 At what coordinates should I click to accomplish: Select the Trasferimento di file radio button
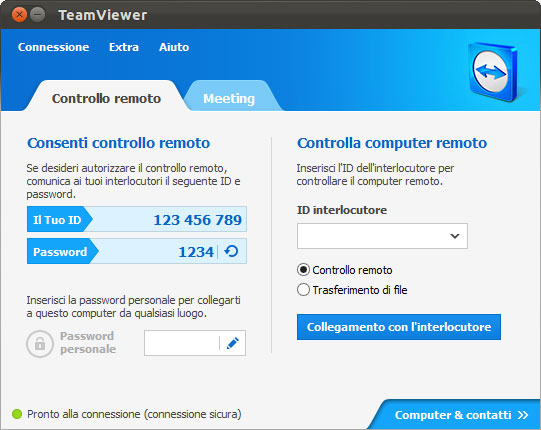303,290
